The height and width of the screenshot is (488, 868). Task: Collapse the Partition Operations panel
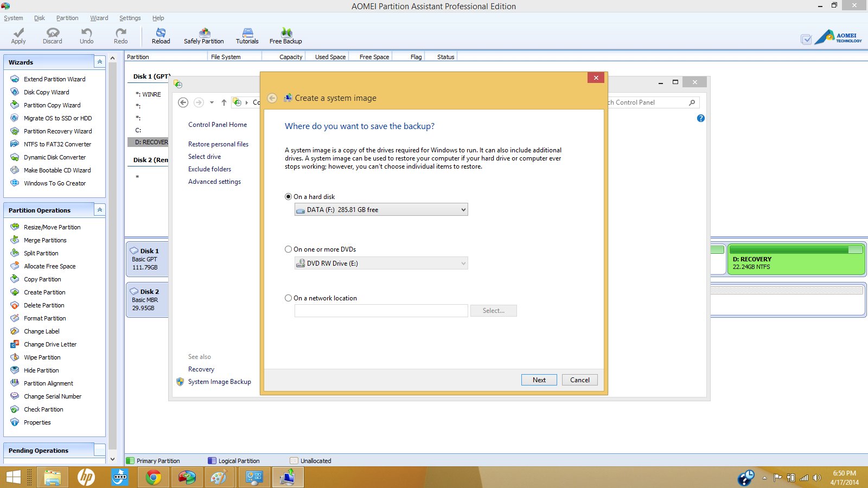100,210
